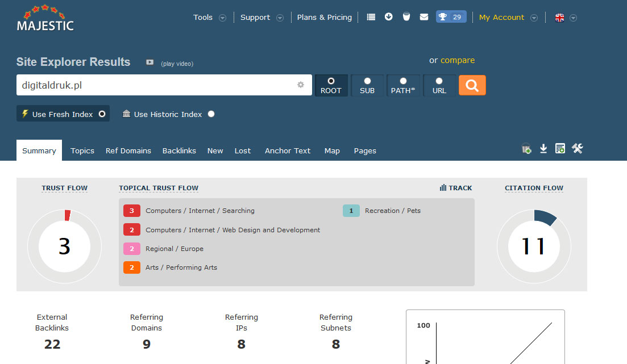
Task: Click the red 2 Web Design badge
Action: (x=131, y=230)
